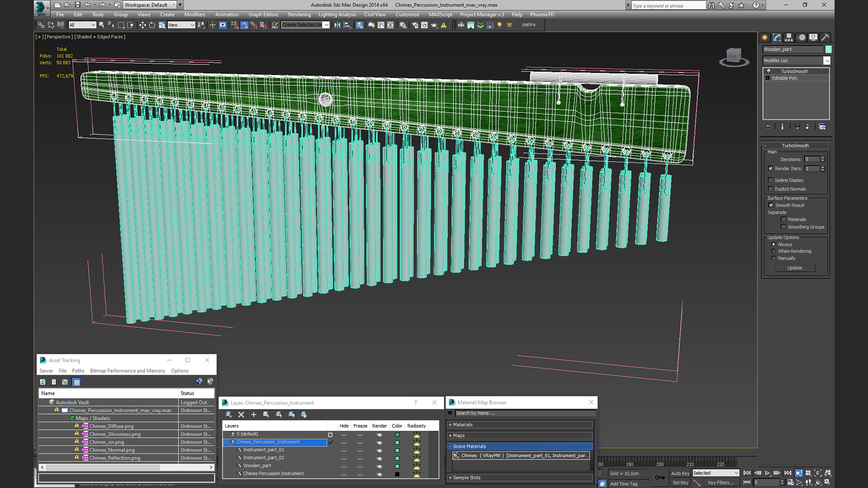This screenshot has width=868, height=488.
Task: Enable the Explicit Normals checkbox
Action: (770, 189)
